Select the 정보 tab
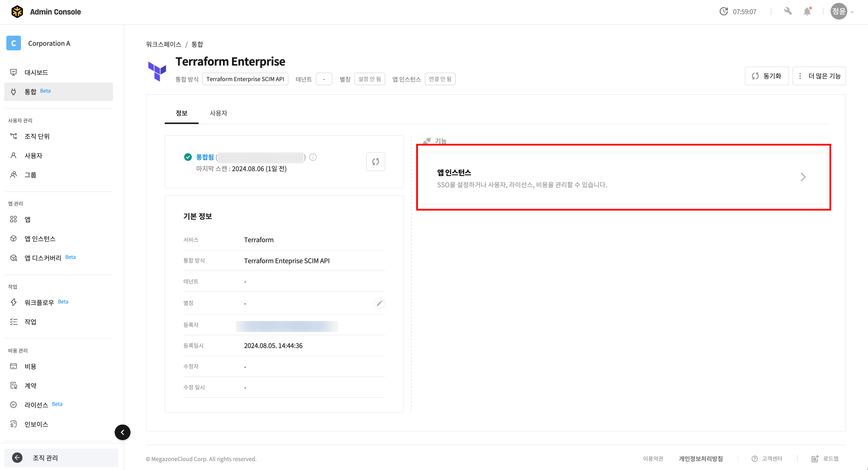This screenshot has width=868, height=470. (x=181, y=113)
